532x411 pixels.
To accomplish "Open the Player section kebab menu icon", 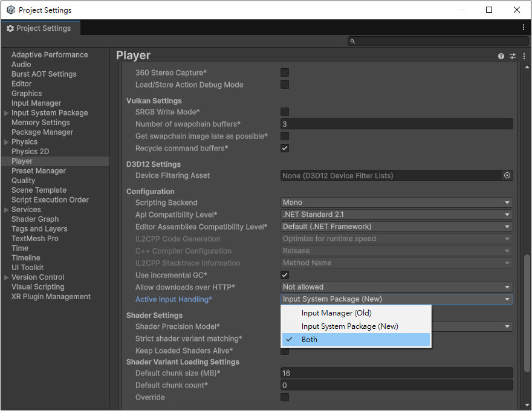I will point(524,56).
